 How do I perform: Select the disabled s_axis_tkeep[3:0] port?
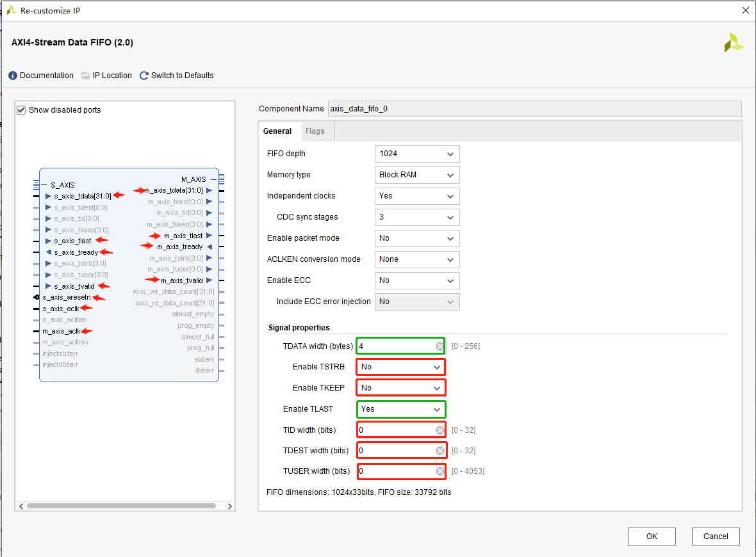tap(81, 230)
